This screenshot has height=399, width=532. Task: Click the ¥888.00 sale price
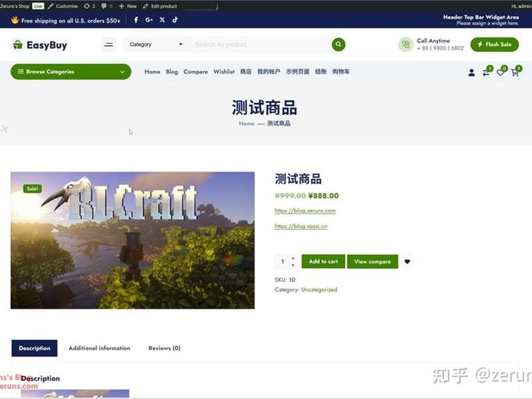[x=323, y=196]
